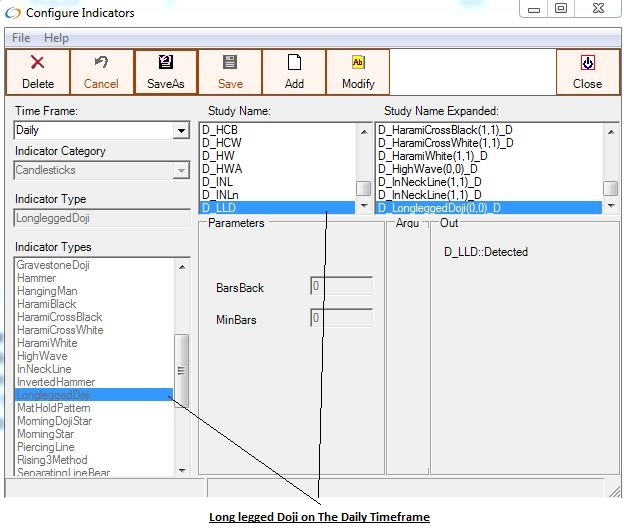Add a new indicator via Add icon
Screen dimensions: 624x531
pos(294,63)
